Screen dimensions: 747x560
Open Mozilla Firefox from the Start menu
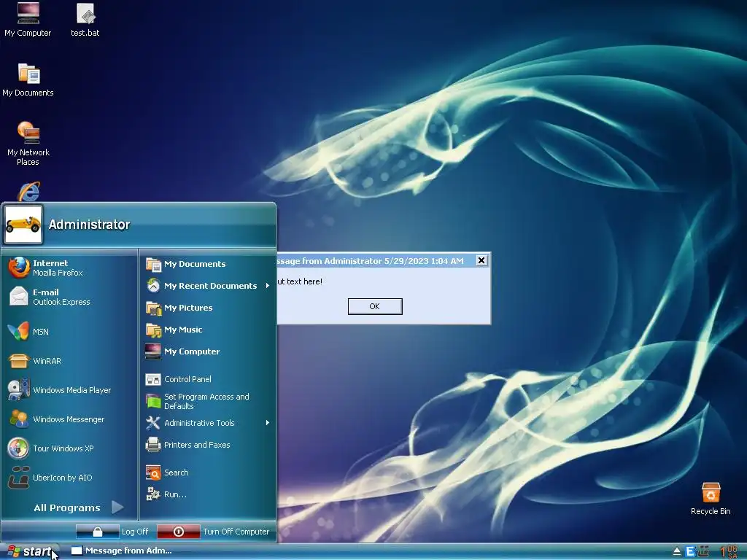[70, 268]
